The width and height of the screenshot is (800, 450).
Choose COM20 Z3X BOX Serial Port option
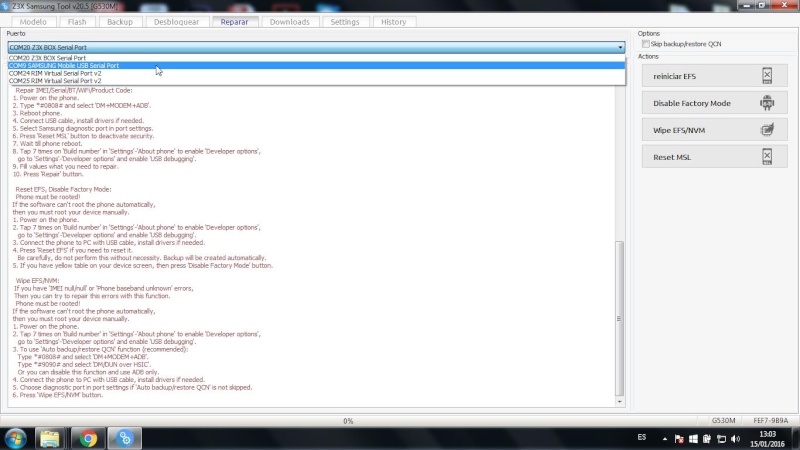316,58
